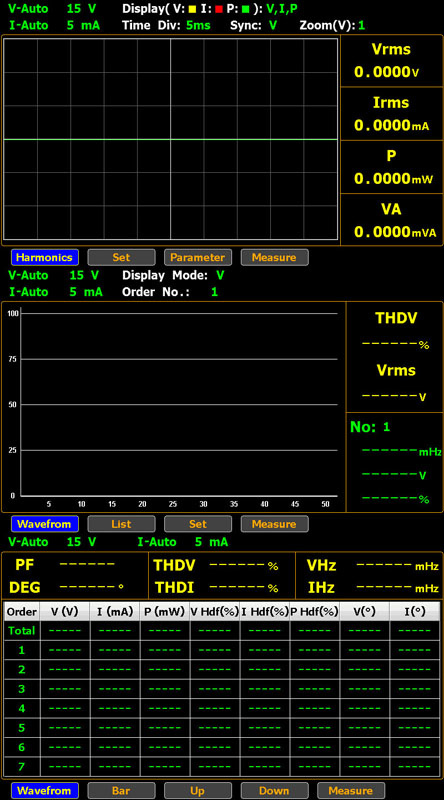This screenshot has height=800, width=444.
Task: Click the No: 1 harmonic indicator
Action: tap(370, 427)
